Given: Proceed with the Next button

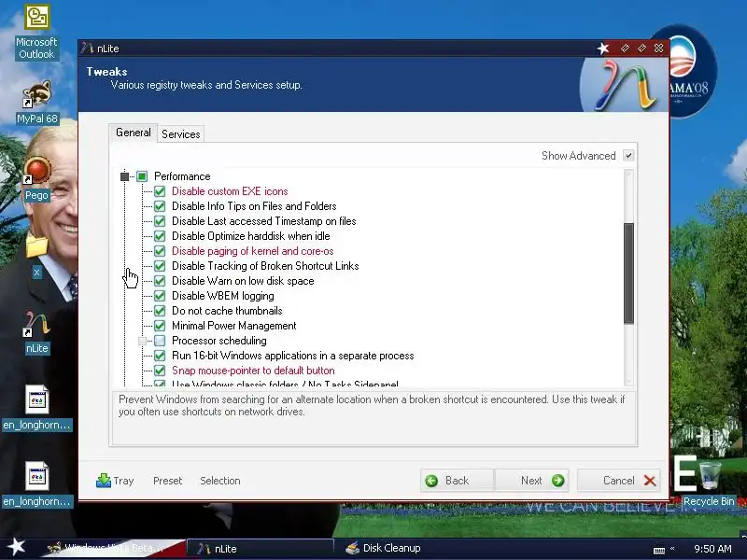Looking at the screenshot, I should point(531,481).
